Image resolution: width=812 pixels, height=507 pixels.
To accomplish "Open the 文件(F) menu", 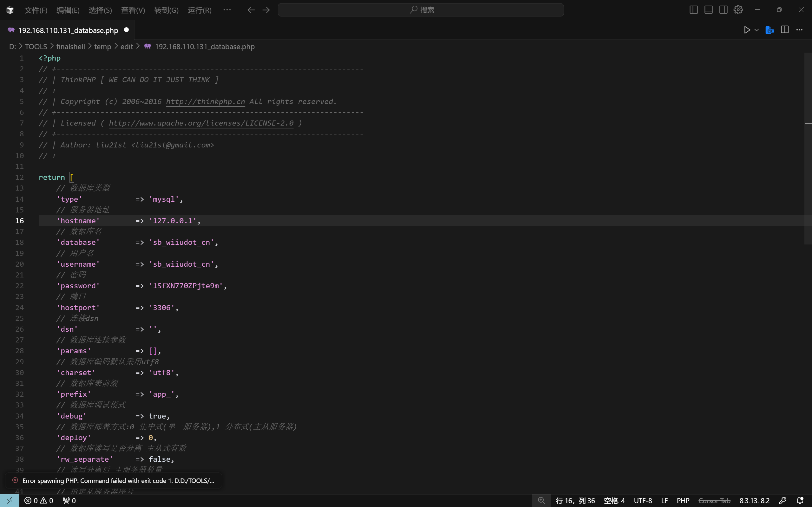I will [x=36, y=10].
